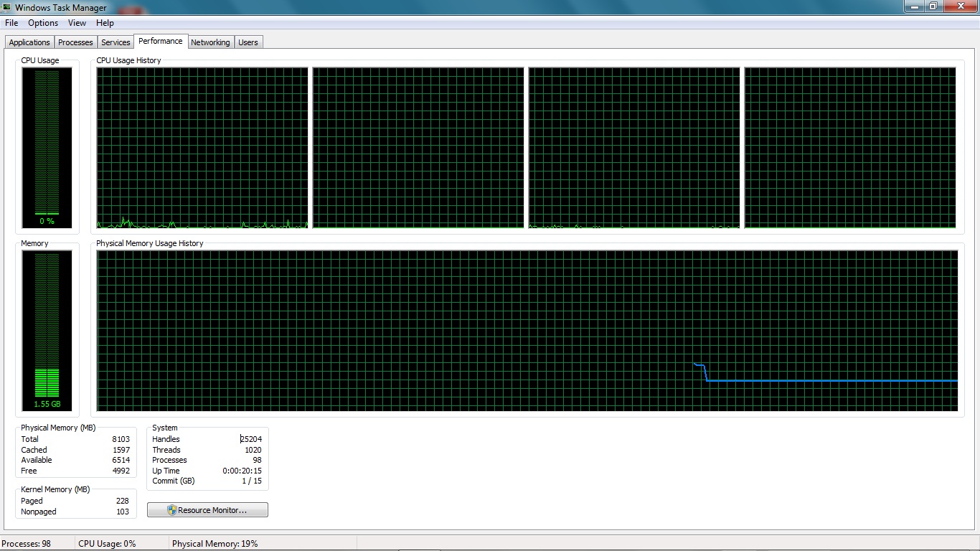Go to the Users tab

pyautogui.click(x=248, y=42)
